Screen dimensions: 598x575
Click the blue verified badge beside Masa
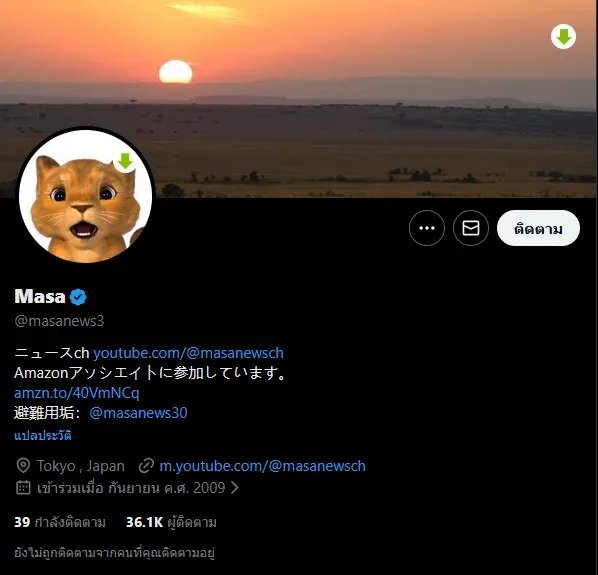coord(78,297)
